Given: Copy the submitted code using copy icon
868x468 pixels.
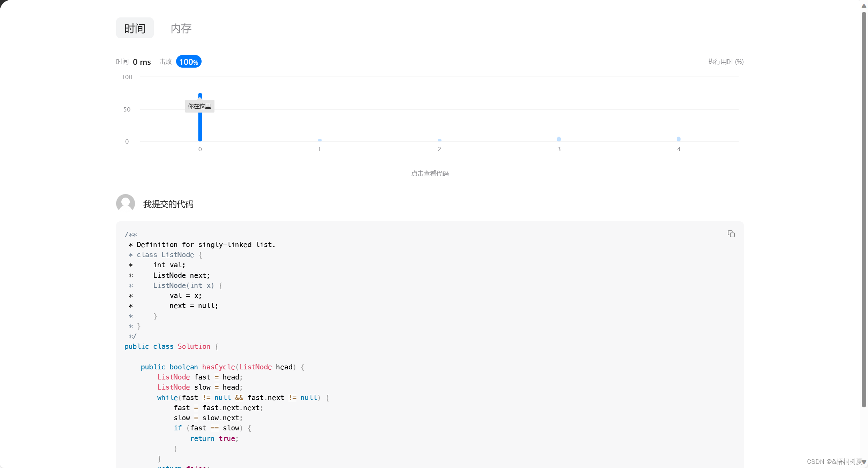Looking at the screenshot, I should [x=731, y=234].
